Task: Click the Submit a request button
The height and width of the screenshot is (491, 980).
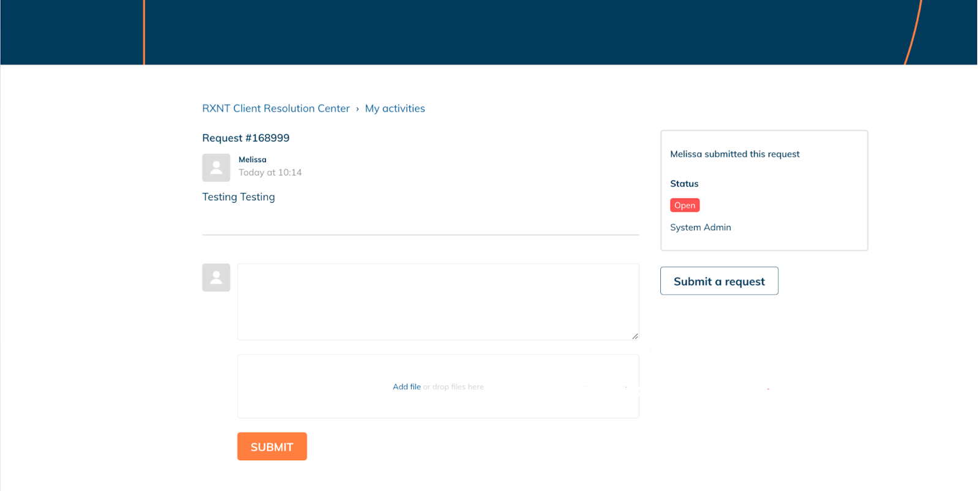Action: [x=719, y=281]
